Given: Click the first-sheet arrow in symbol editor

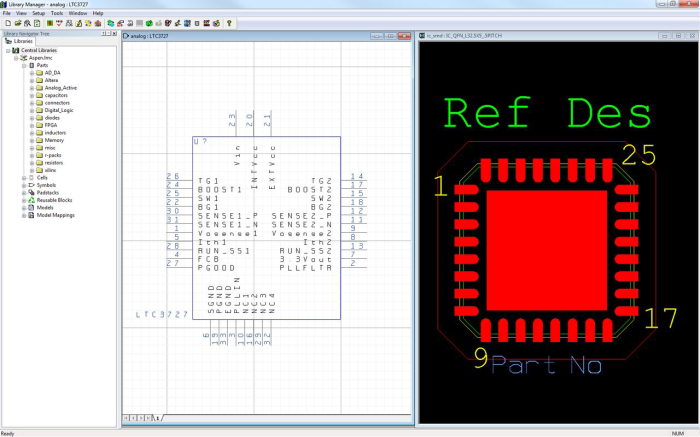Looking at the screenshot, I should [x=126, y=418].
